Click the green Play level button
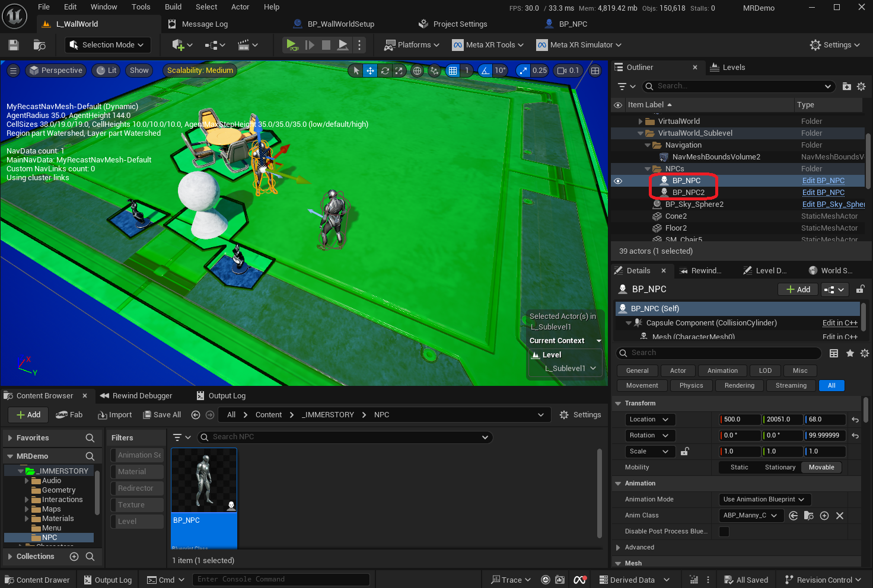 tap(291, 45)
